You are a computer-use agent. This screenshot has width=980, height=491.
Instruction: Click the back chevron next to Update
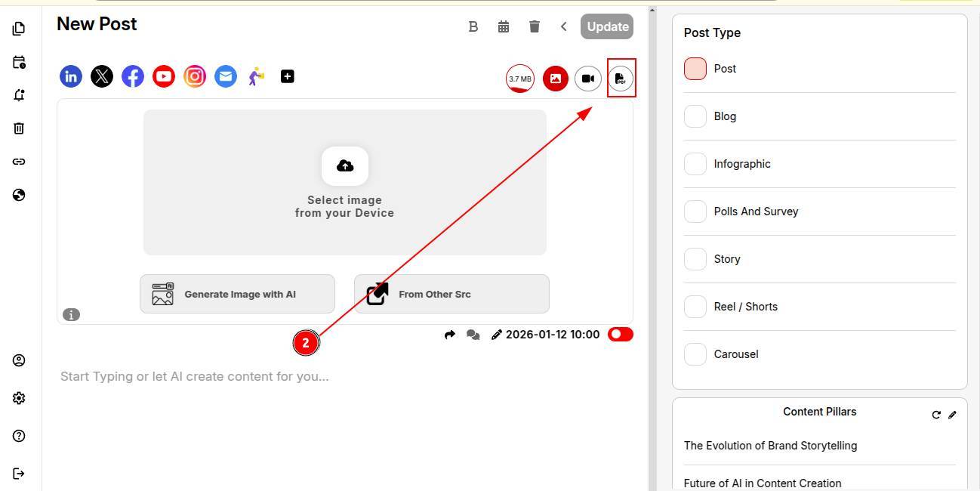tap(563, 27)
